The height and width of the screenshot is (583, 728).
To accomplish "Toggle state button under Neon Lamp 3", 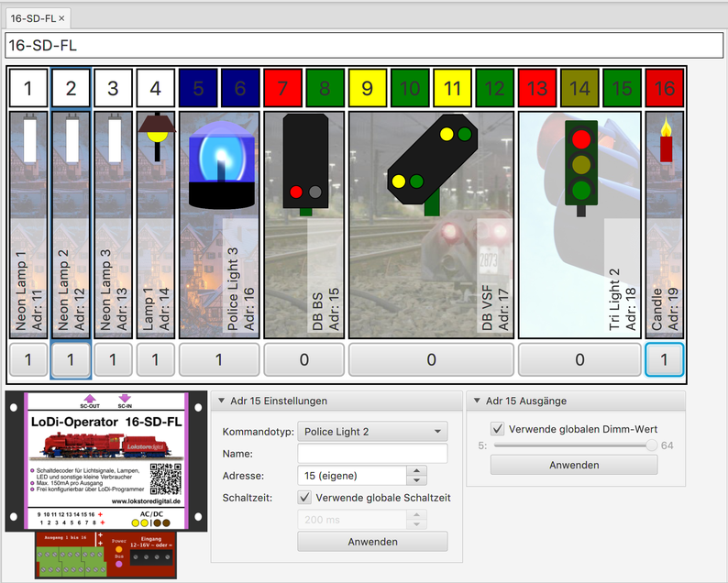I will (114, 359).
